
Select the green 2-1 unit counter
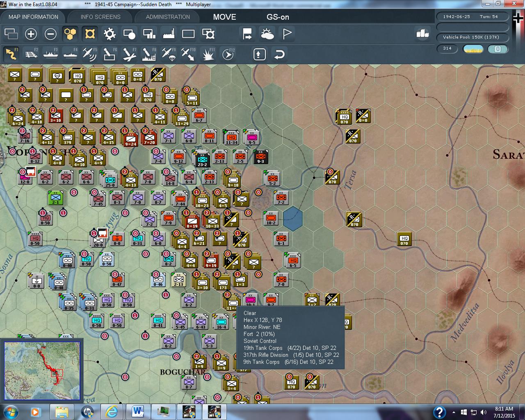(x=55, y=198)
